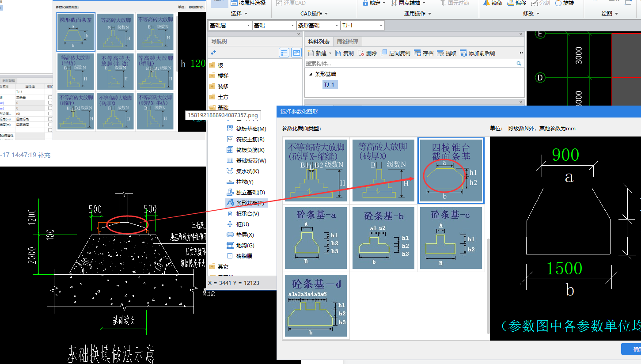Click the 镜像 mirror tool icon
This screenshot has height=364, width=641.
pos(486,3)
